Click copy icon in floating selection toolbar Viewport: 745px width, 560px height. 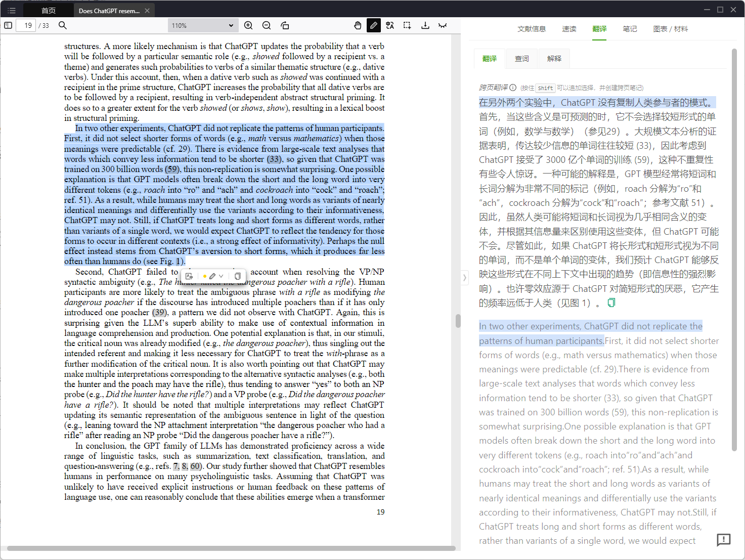[x=237, y=276]
